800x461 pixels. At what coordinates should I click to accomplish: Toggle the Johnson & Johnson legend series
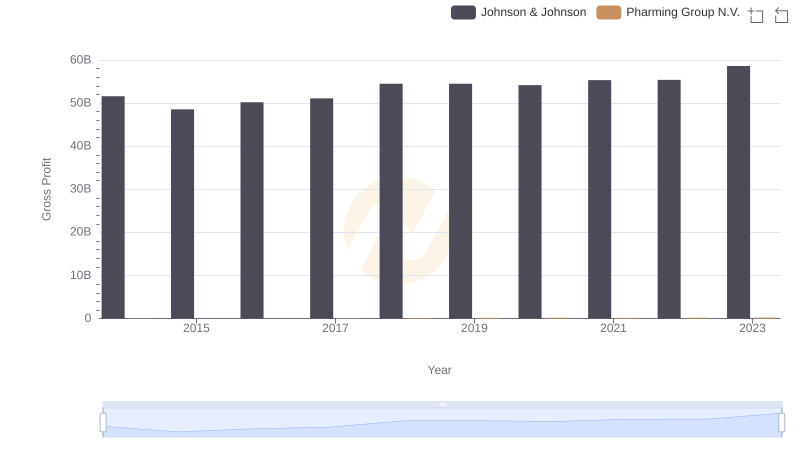[518, 12]
